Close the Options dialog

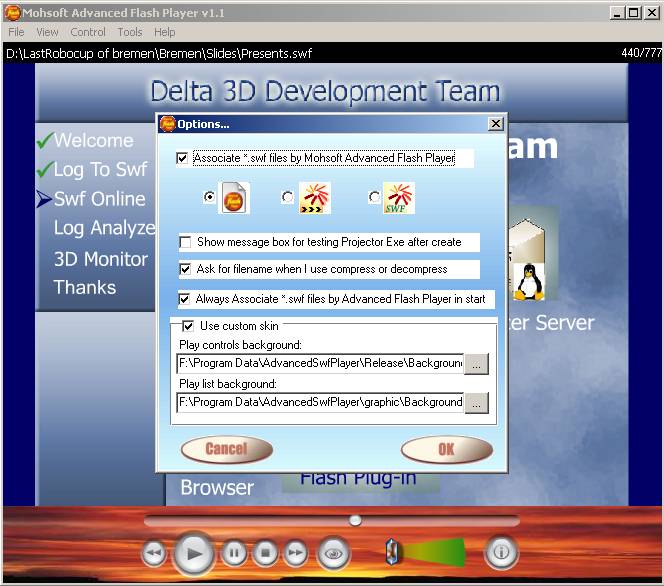coord(495,124)
